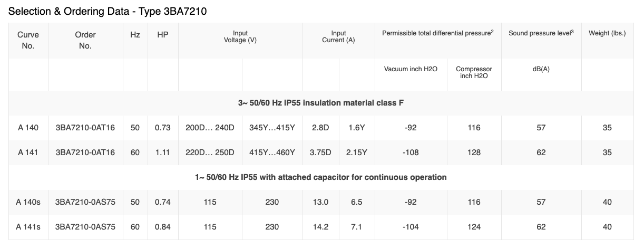644x248 pixels.
Task: Select the 'Permissible total differential pressure' header
Action: 437,33
